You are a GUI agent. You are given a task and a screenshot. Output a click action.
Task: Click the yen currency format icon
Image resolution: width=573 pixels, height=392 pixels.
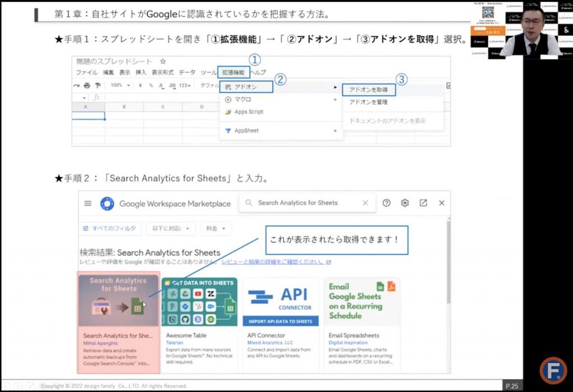pos(140,86)
